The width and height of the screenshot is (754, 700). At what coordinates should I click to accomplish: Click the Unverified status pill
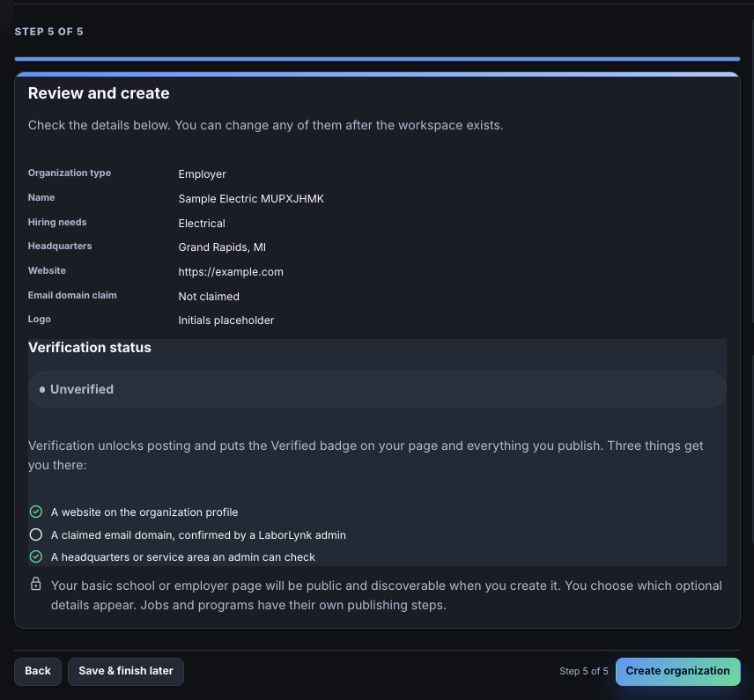[377, 389]
